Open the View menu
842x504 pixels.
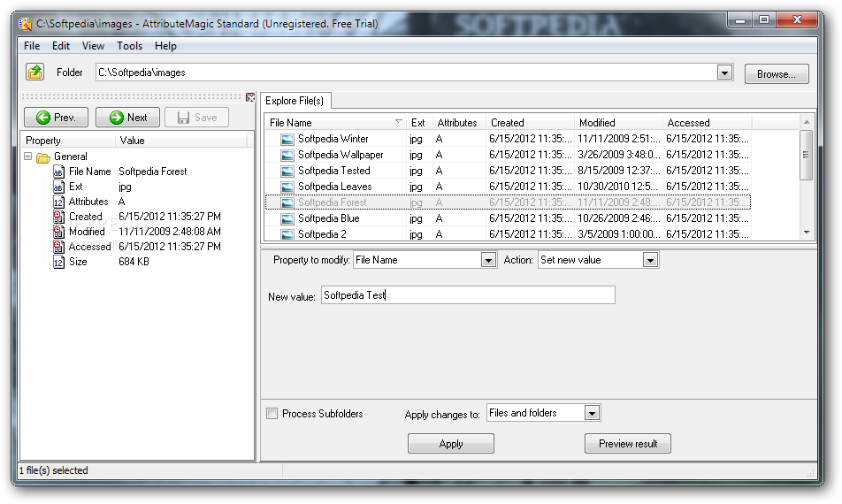point(93,46)
